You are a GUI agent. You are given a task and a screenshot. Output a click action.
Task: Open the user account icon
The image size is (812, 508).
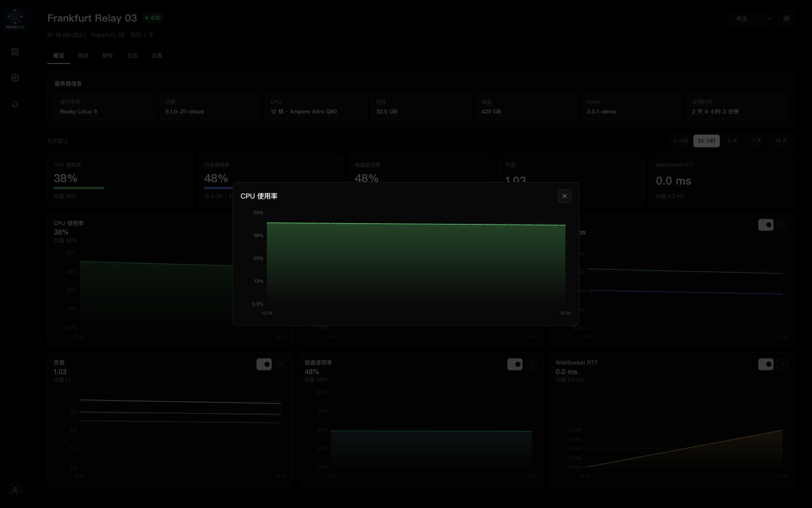coord(15,490)
